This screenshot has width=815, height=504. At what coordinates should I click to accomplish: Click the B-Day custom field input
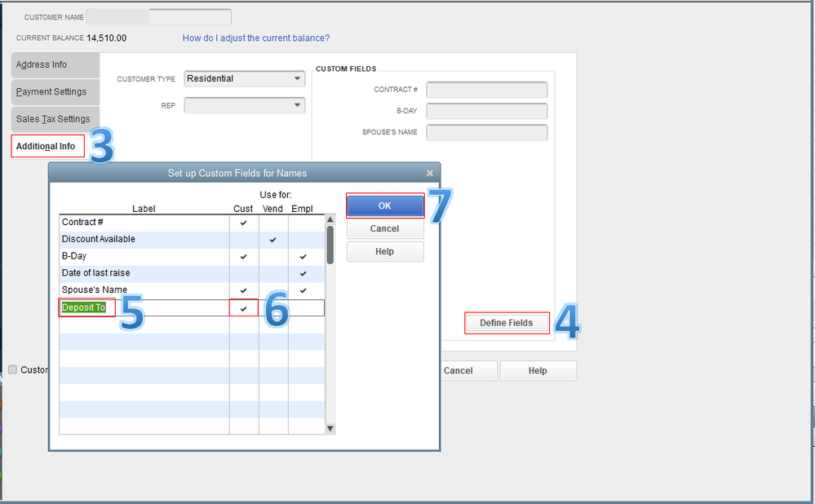487,111
